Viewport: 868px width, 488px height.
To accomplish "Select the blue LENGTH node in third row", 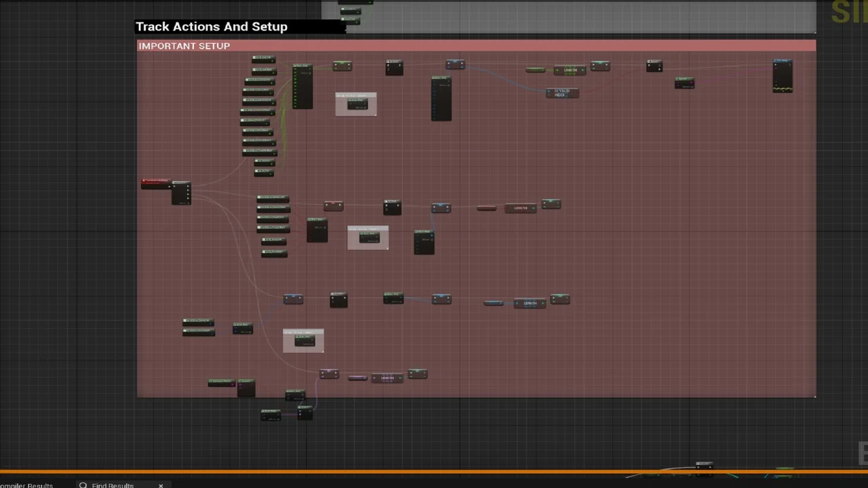I will (x=530, y=303).
